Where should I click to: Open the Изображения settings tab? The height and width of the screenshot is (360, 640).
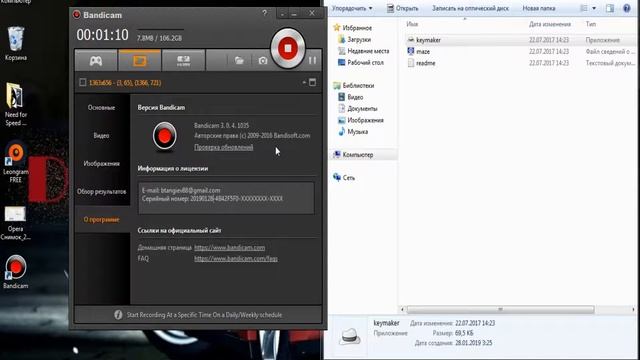[101, 164]
